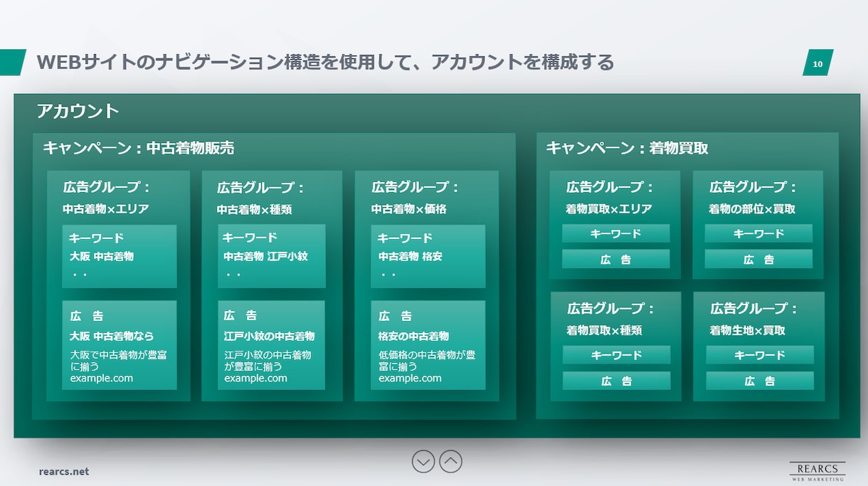Screen dimensions: 868x486
Task: Click 広告 box under 着物生地×買取
Action: 760,381
